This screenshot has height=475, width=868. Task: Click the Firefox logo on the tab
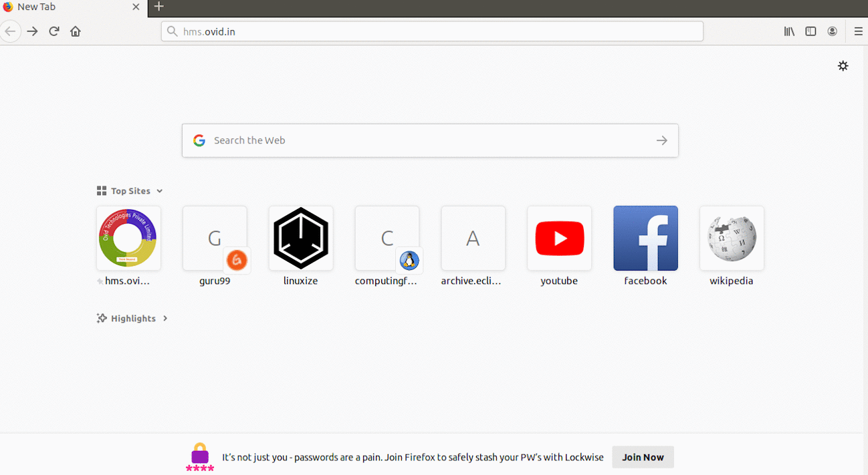[8, 7]
